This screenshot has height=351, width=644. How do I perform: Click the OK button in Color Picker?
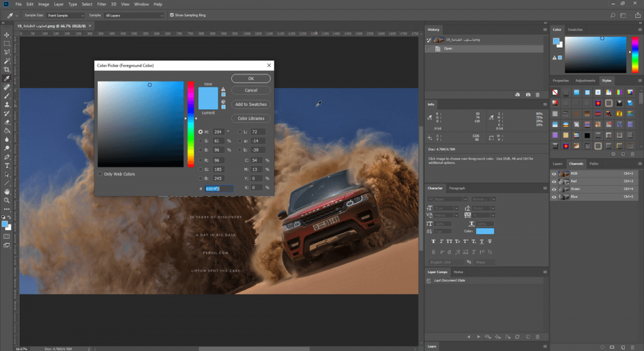(x=251, y=79)
